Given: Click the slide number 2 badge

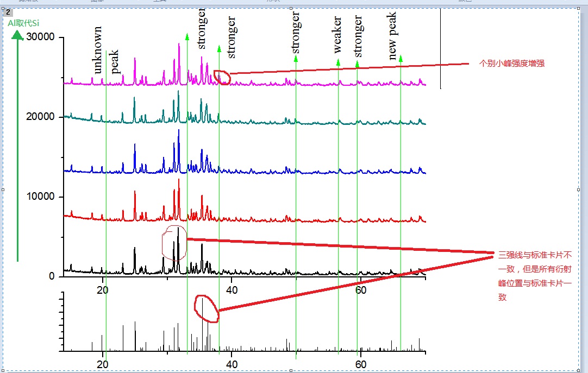Looking at the screenshot, I should pyautogui.click(x=8, y=12).
